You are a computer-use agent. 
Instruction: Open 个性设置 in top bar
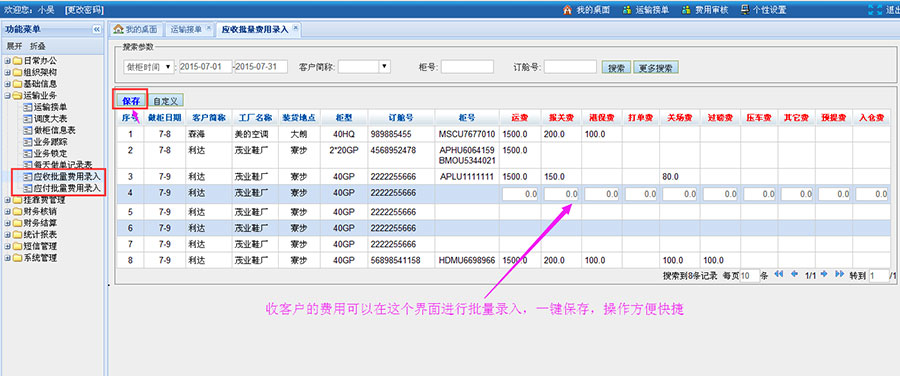point(763,10)
